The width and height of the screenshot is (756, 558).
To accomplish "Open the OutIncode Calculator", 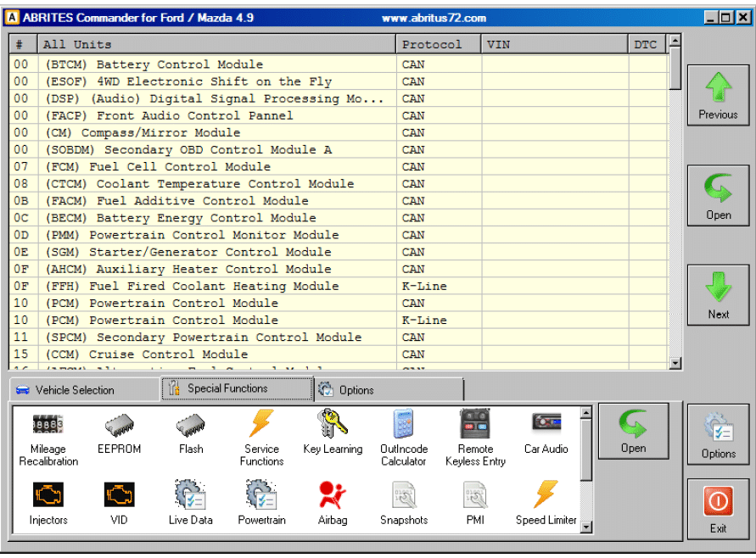I will pos(404,426).
